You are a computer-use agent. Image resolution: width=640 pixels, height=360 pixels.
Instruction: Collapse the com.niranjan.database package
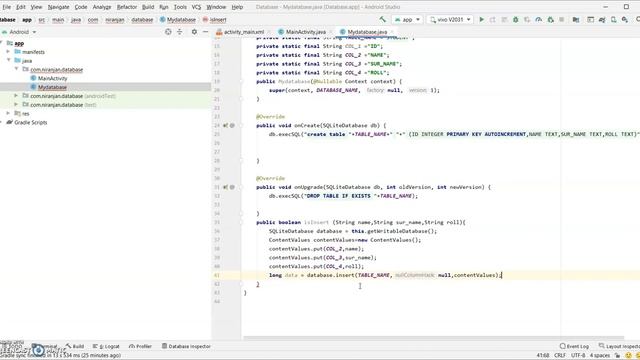click(16, 69)
